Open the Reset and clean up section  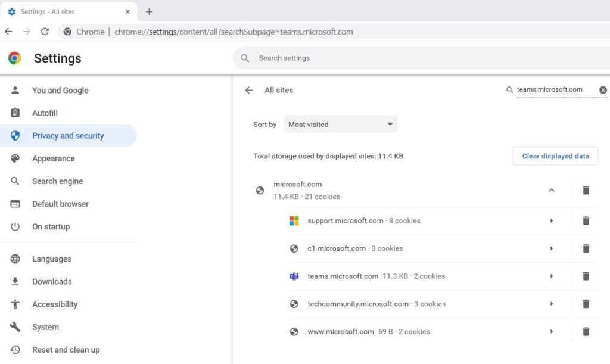pos(66,350)
